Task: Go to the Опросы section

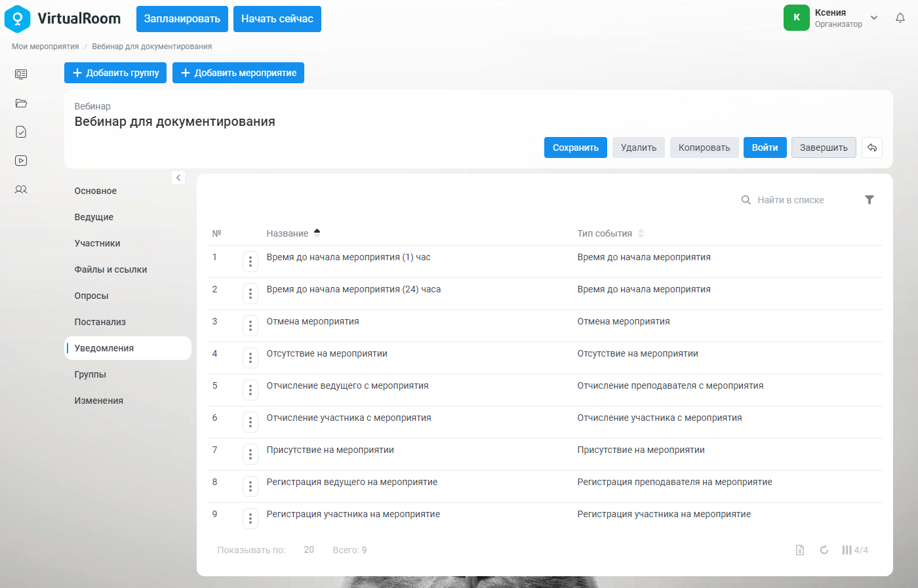Action: click(x=92, y=296)
